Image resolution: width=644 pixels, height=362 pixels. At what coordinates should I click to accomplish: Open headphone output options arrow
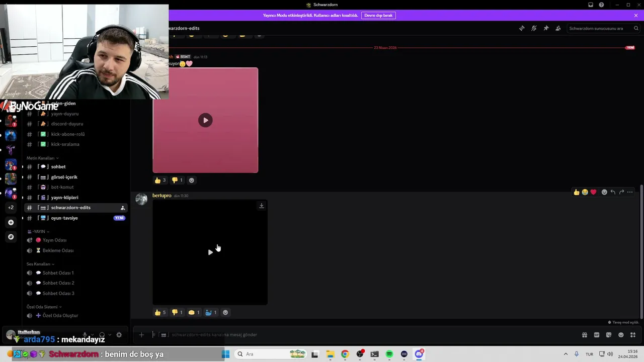(109, 335)
